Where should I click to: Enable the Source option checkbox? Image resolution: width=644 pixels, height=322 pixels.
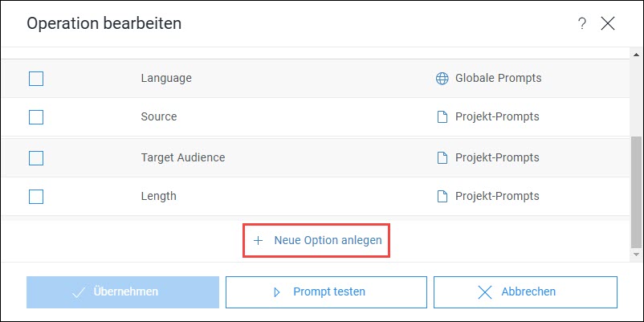36,117
